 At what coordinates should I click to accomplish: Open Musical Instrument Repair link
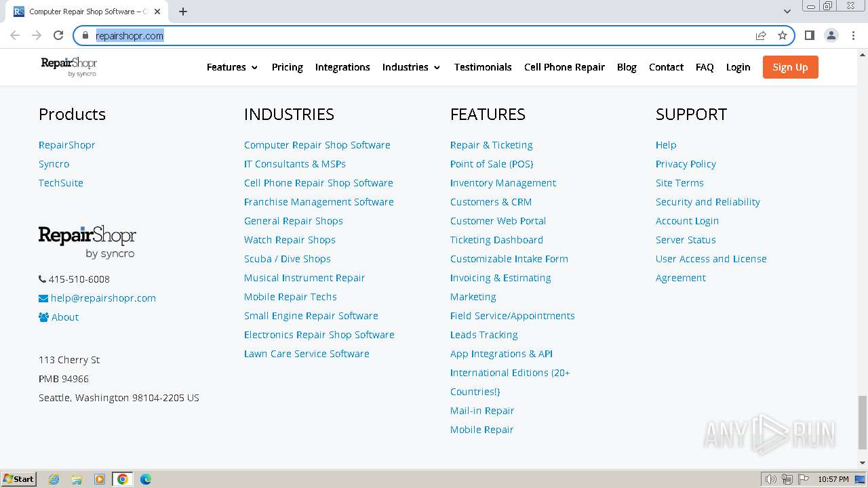coord(304,278)
